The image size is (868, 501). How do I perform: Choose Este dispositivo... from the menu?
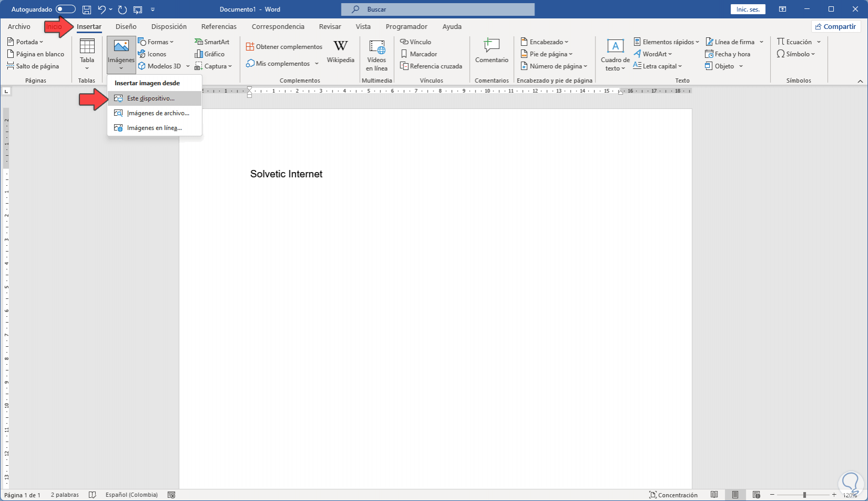coord(155,98)
